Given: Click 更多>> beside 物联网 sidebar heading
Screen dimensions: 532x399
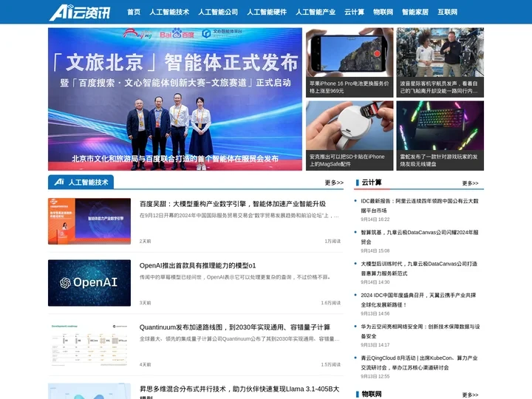Looking at the screenshot, I should point(470,395).
